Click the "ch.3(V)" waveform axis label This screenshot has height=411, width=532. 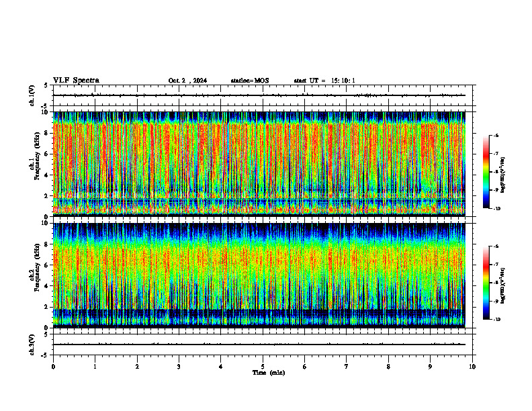32,345
